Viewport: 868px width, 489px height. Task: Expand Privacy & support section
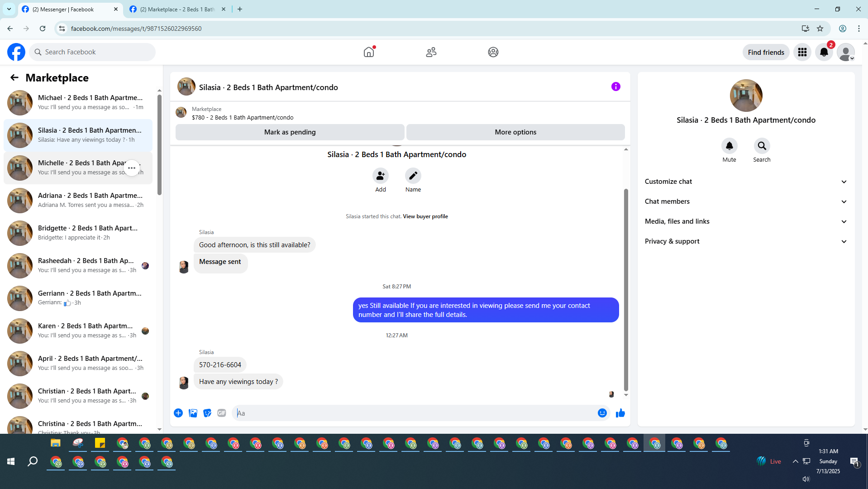(746, 241)
